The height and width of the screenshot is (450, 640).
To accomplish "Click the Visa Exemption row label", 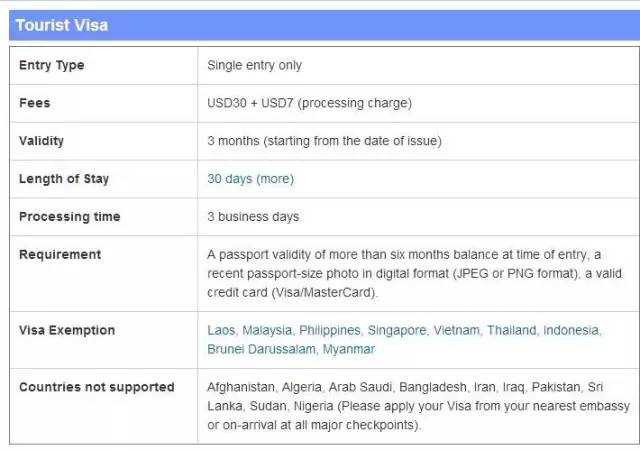I will [x=67, y=330].
